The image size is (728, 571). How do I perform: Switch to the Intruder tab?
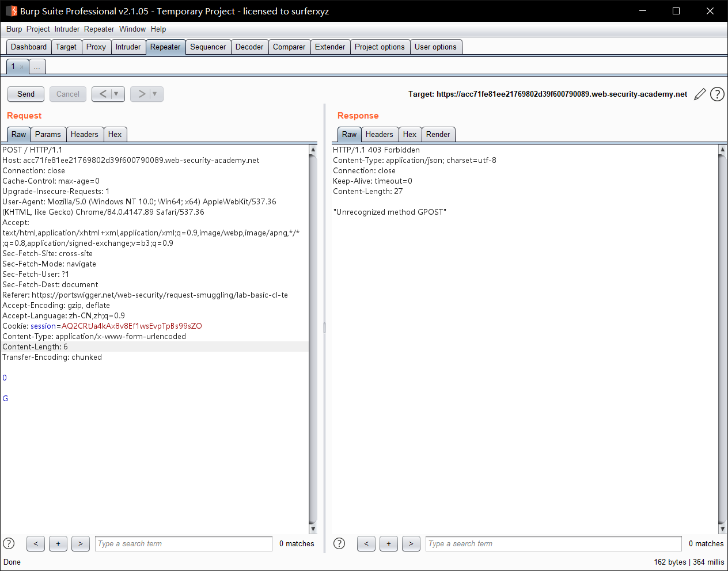[x=128, y=47]
